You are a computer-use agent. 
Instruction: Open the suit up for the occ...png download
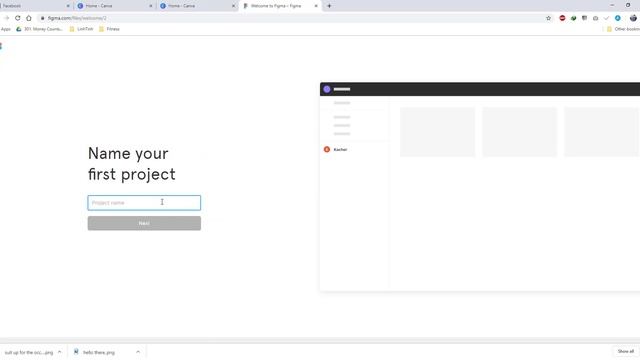(x=29, y=352)
